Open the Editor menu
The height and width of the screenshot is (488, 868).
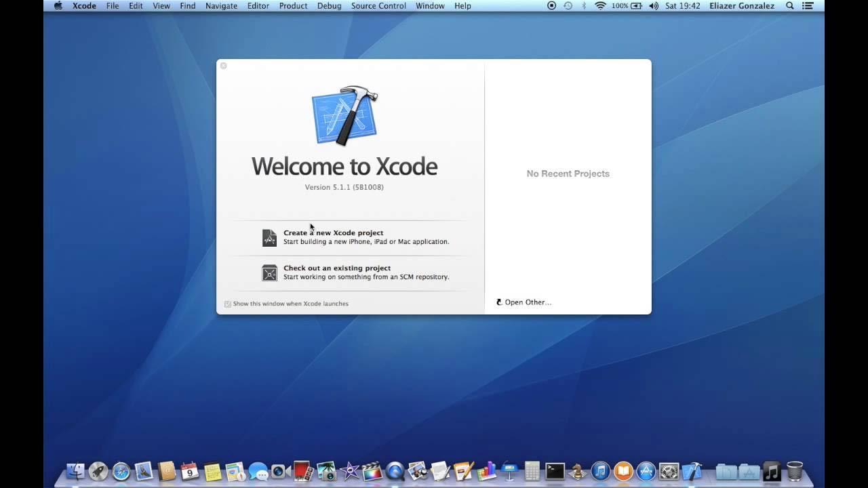258,5
